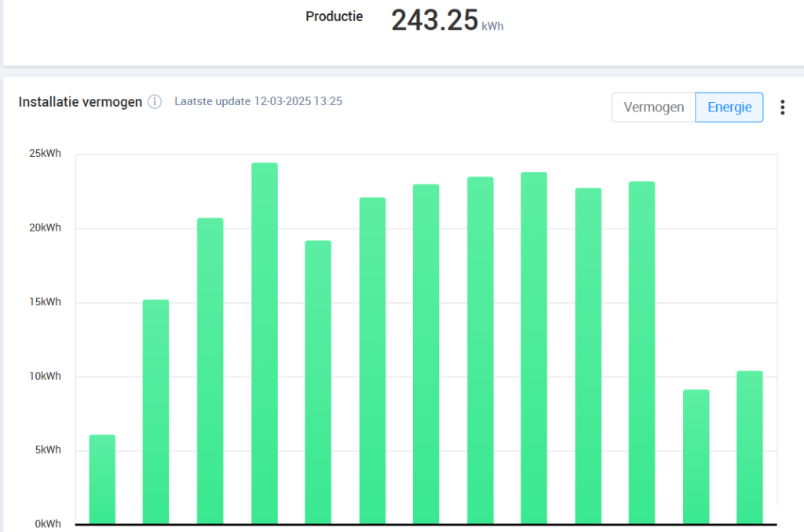Switch to the Vermogen view
This screenshot has height=532, width=804.
[x=654, y=107]
